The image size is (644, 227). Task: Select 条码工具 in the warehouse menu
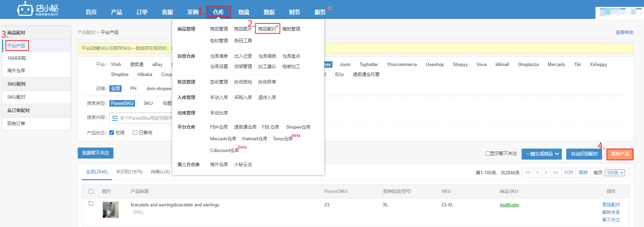(x=243, y=41)
